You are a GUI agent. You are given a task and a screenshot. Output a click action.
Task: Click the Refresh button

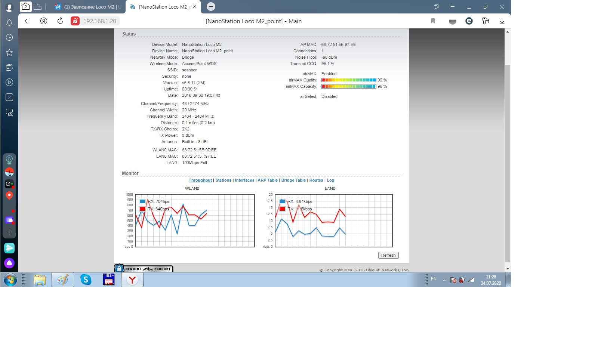click(x=388, y=255)
